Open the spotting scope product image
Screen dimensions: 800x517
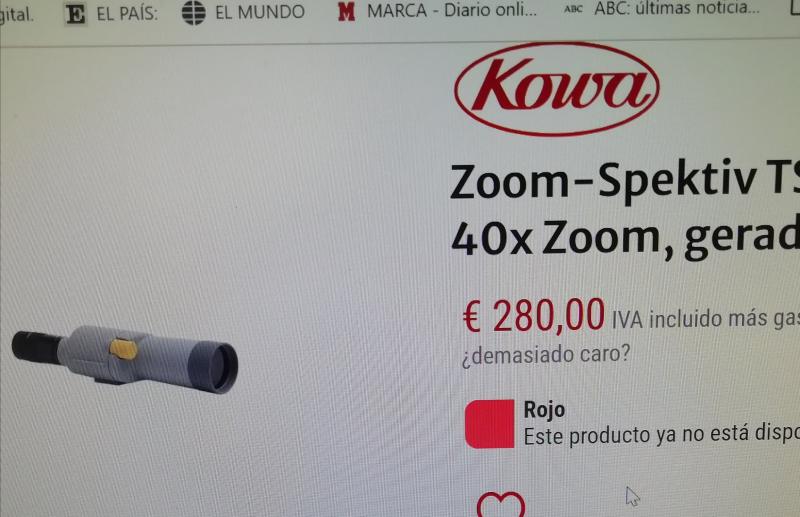[124, 360]
